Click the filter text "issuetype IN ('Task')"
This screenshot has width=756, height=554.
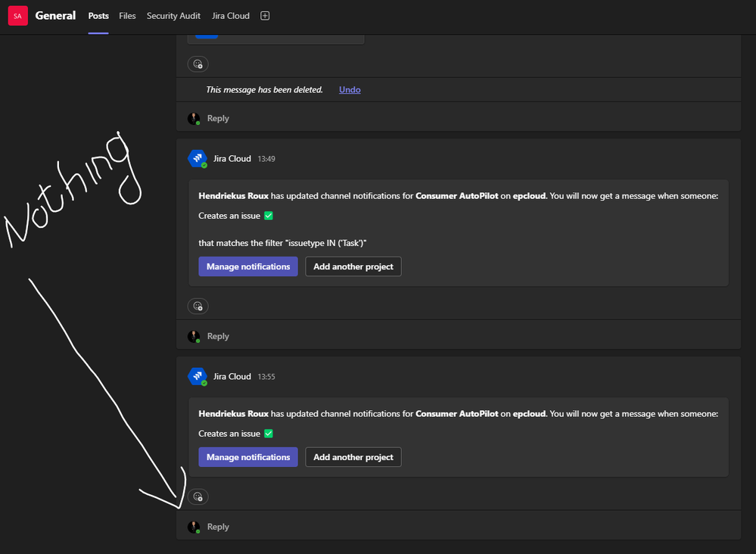pyautogui.click(x=326, y=243)
